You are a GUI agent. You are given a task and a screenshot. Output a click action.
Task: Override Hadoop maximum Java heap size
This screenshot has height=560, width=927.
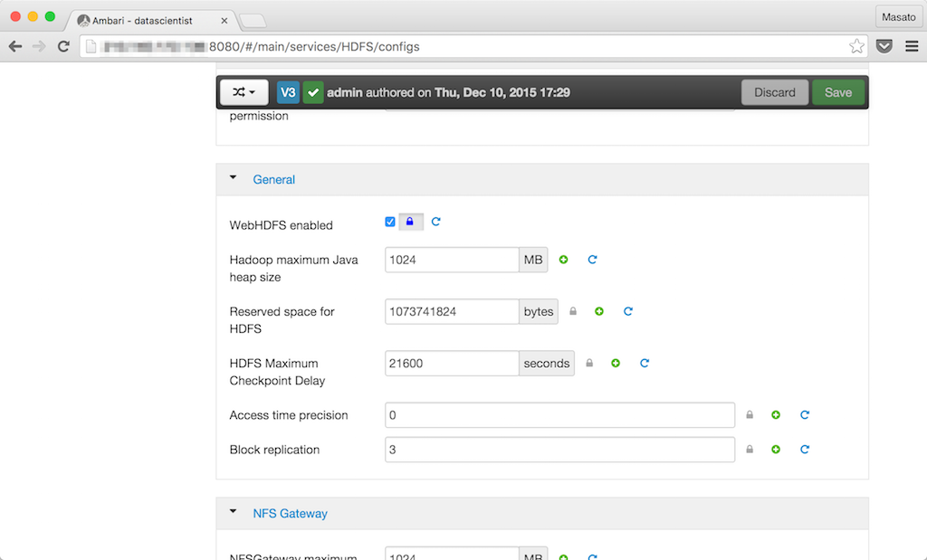click(x=563, y=260)
